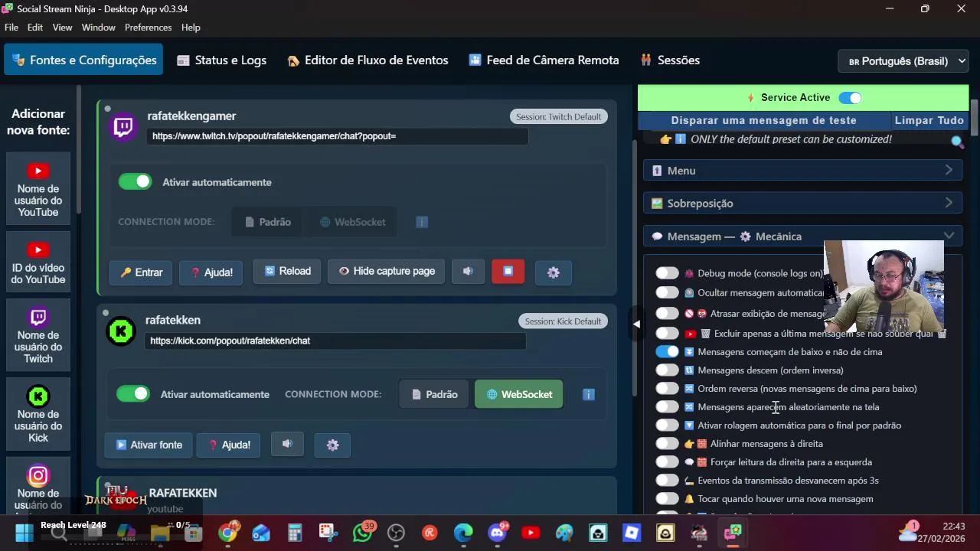The image size is (980, 551).
Task: Click the Twitch chat URL field
Action: (337, 136)
